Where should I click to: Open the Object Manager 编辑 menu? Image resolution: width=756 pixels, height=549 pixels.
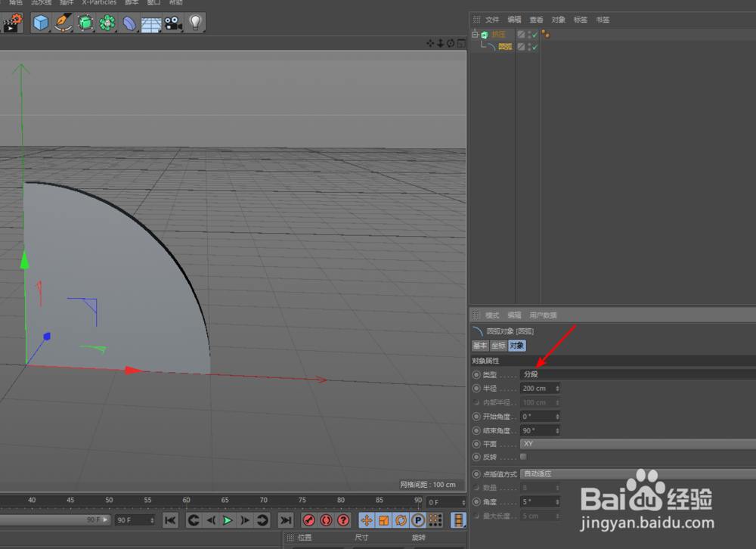click(x=514, y=20)
